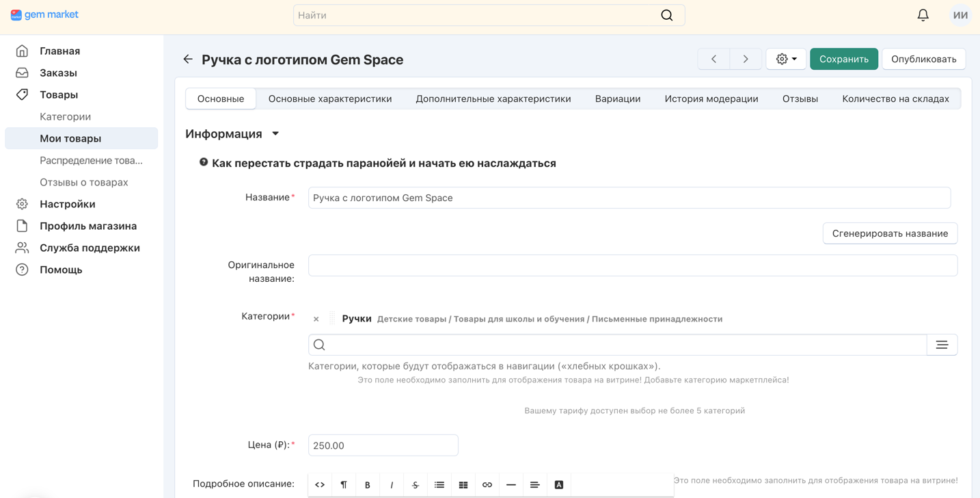Click the Название input field
Viewport: 980px width, 498px height.
click(629, 198)
